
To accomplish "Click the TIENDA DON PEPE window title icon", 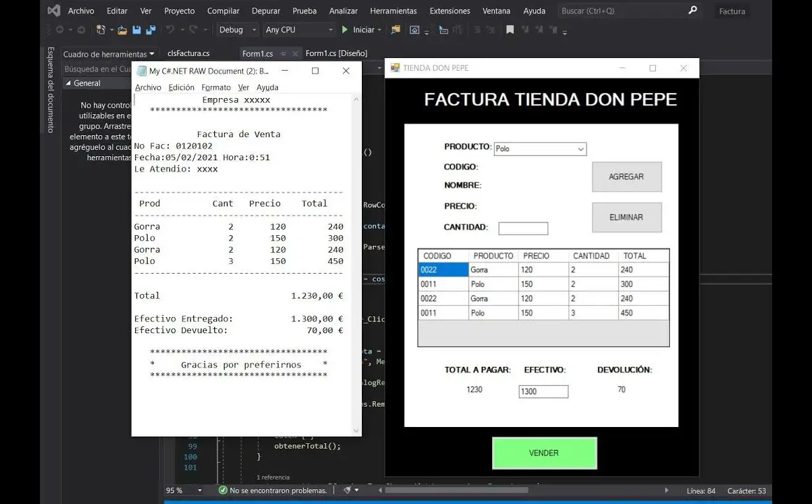I will click(x=395, y=68).
